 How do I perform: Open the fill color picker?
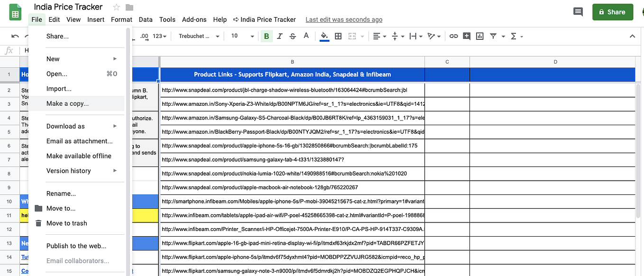click(x=324, y=36)
